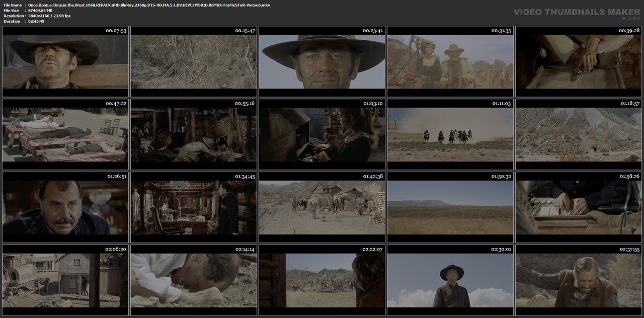
Task: Pick the interior thumbnail at 01:34:45
Action: tap(194, 207)
